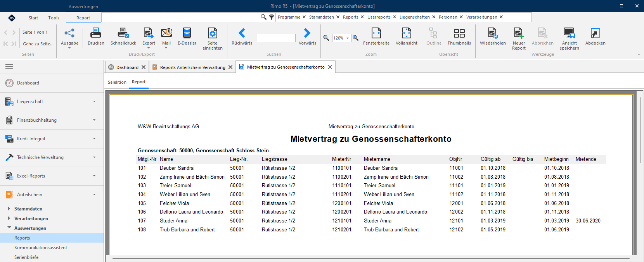Zoom in with the plus magnifier

pyautogui.click(x=356, y=38)
